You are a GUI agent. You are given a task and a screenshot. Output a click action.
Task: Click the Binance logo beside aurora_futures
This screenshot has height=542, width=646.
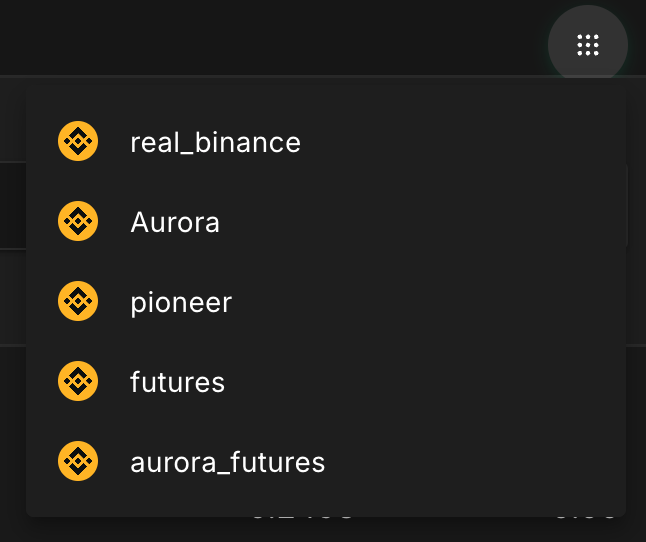(x=78, y=461)
